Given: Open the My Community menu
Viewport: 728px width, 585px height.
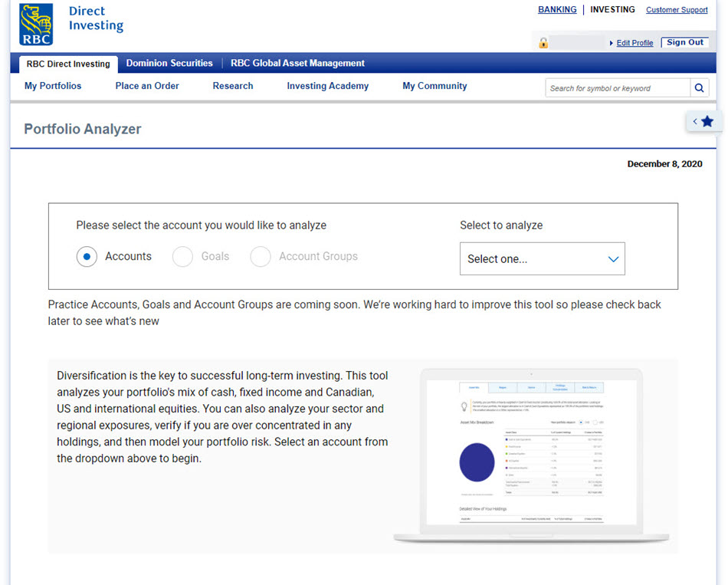Looking at the screenshot, I should 435,86.
